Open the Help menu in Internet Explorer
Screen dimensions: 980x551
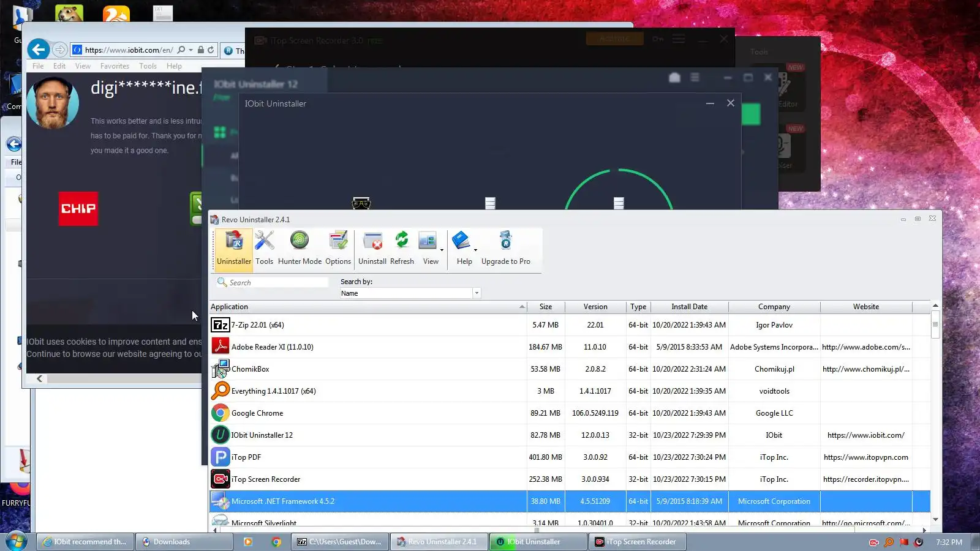tap(174, 66)
